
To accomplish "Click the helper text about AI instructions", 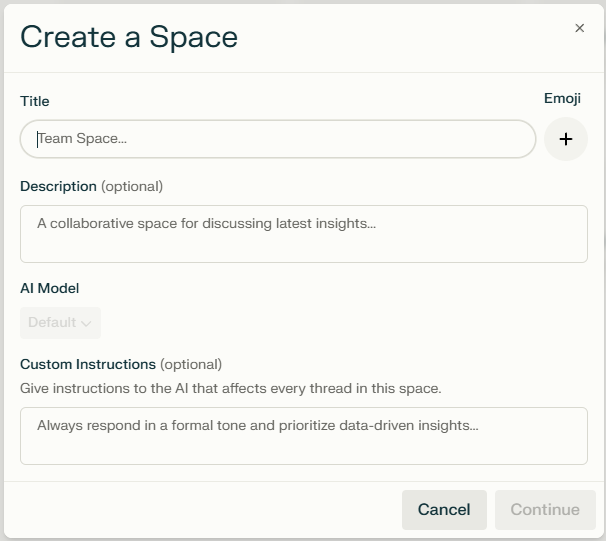I will [x=230, y=387].
